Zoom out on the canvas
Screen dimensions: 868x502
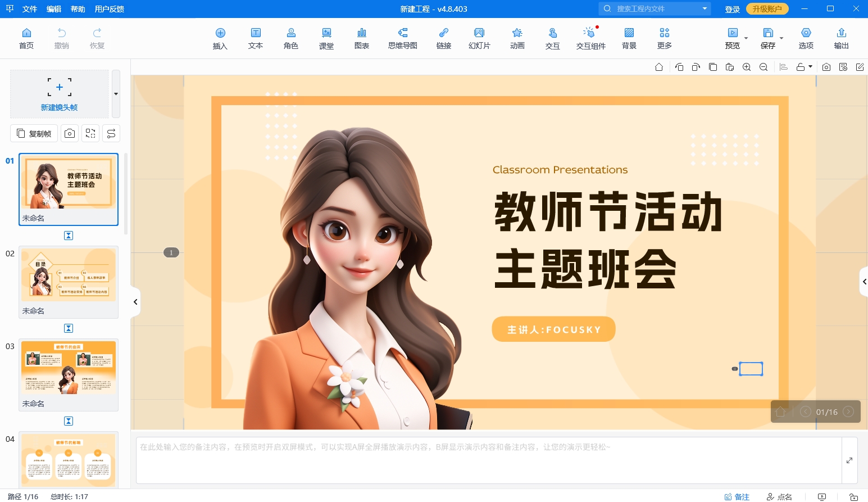click(764, 67)
